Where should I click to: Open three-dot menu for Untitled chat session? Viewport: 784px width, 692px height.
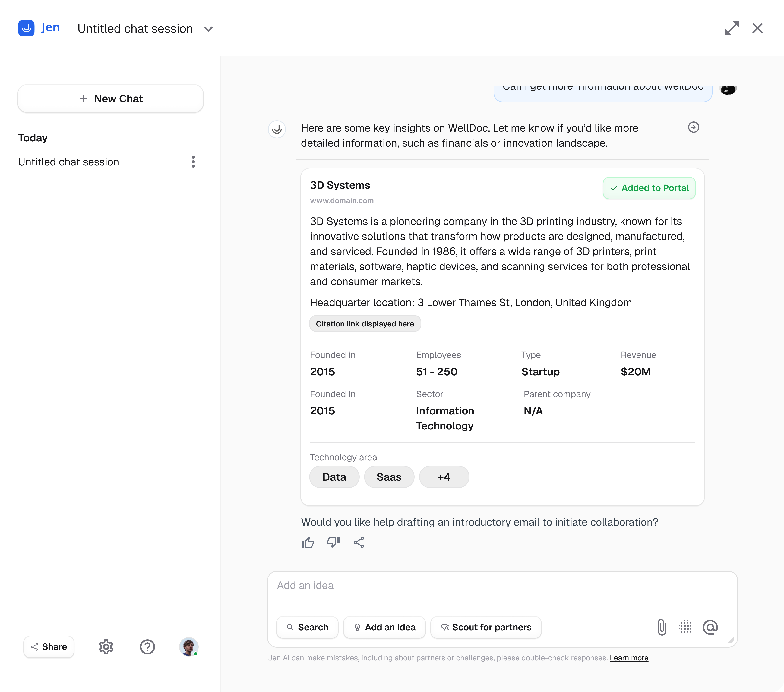(193, 162)
